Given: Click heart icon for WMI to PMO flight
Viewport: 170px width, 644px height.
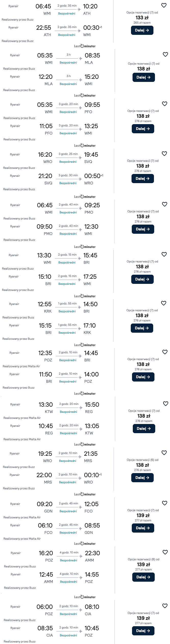Looking at the screenshot, I should coord(165,204).
